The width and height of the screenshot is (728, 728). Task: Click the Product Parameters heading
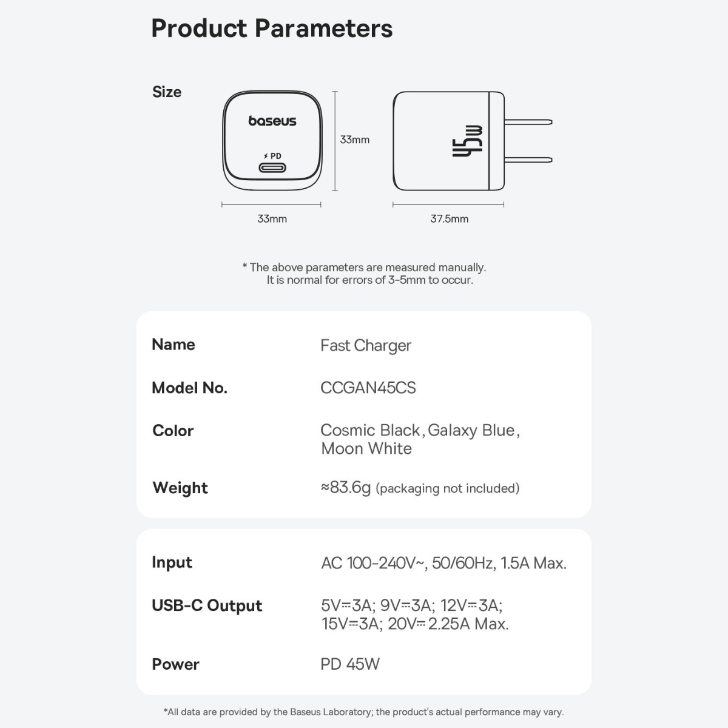tap(272, 29)
